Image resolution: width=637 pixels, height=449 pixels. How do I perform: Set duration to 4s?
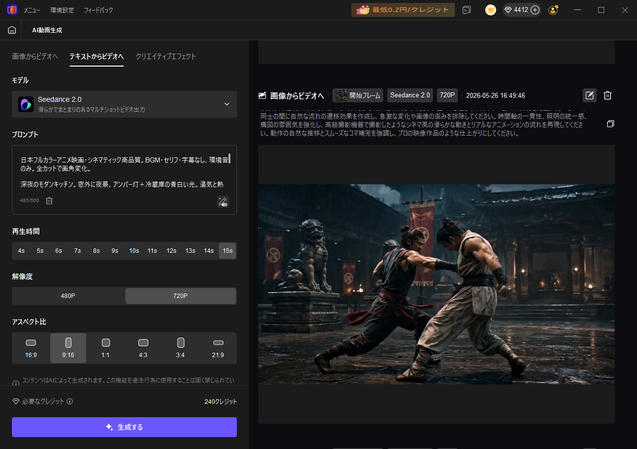[x=21, y=251]
